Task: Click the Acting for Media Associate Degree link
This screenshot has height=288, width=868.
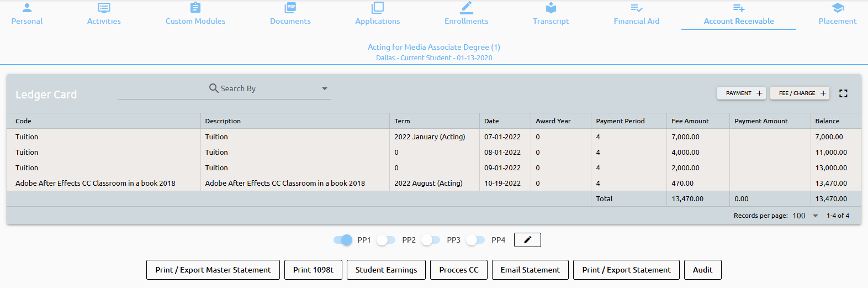Action: pyautogui.click(x=434, y=47)
